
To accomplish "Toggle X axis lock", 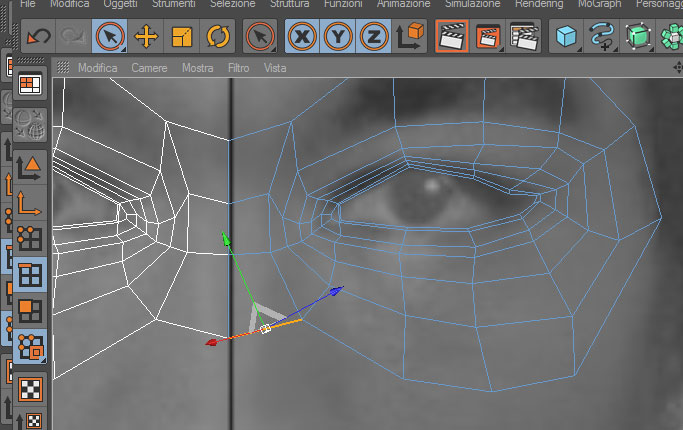I will (302, 36).
